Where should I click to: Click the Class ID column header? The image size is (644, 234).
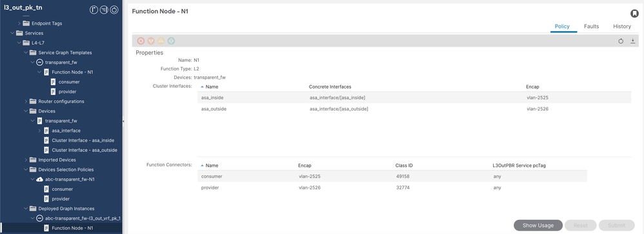pos(404,165)
